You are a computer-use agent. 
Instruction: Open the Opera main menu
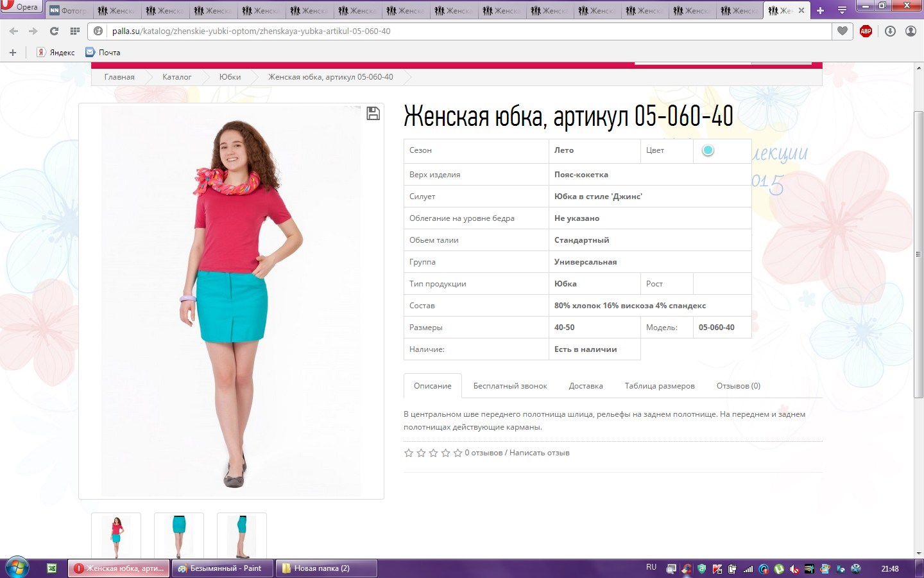(x=21, y=6)
